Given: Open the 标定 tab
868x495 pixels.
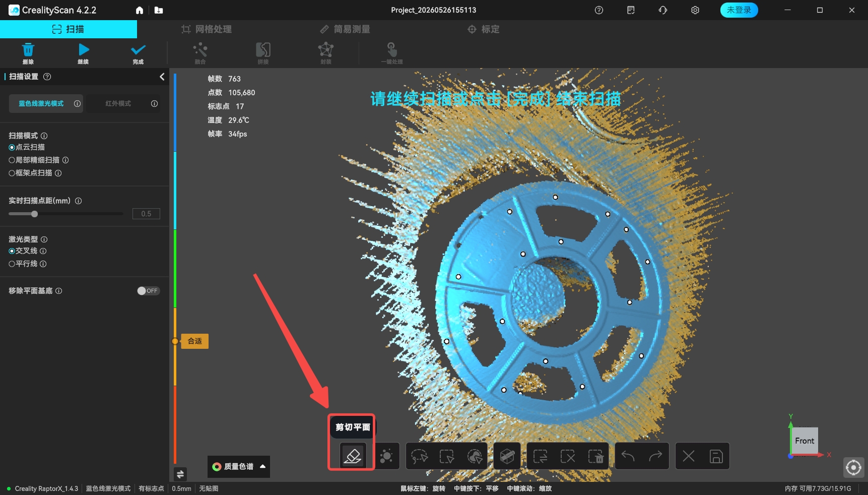Looking at the screenshot, I should click(x=484, y=29).
